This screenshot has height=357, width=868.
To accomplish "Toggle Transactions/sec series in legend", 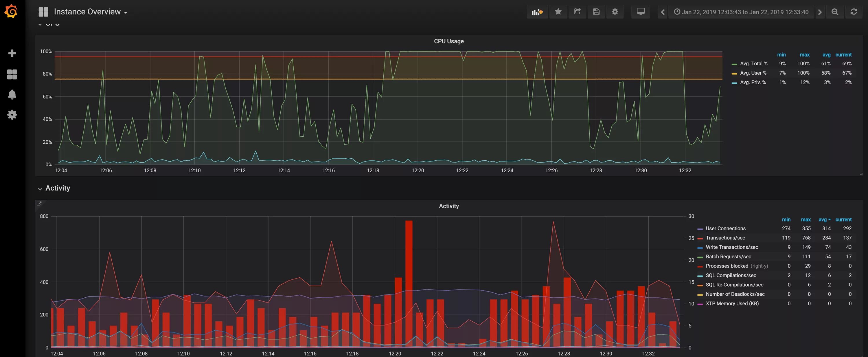I will pyautogui.click(x=725, y=238).
